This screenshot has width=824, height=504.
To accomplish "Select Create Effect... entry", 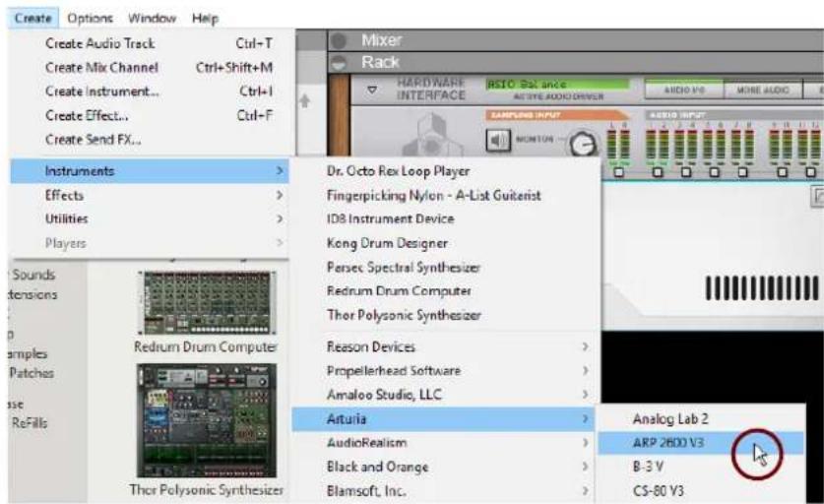I will 150,115.
